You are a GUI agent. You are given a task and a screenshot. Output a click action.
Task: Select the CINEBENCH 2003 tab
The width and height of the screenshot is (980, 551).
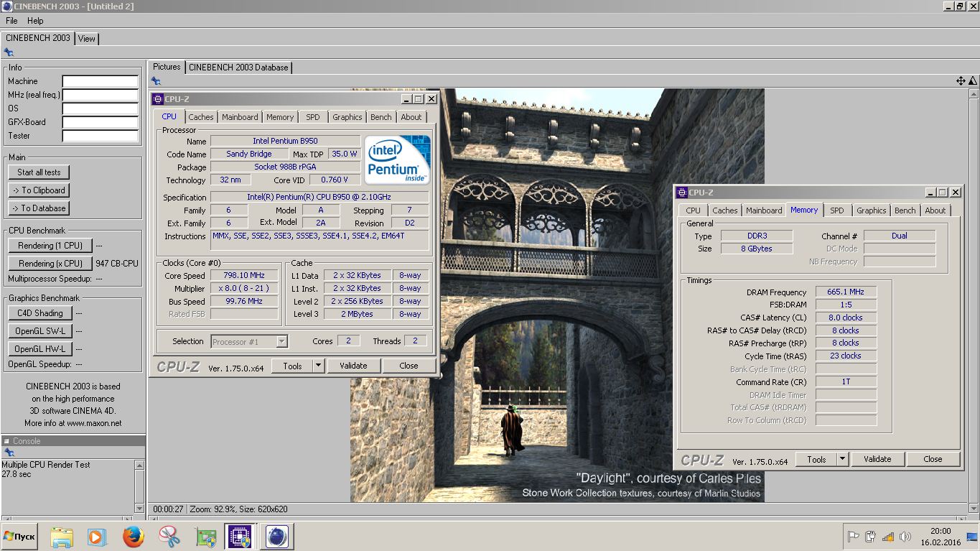point(38,38)
